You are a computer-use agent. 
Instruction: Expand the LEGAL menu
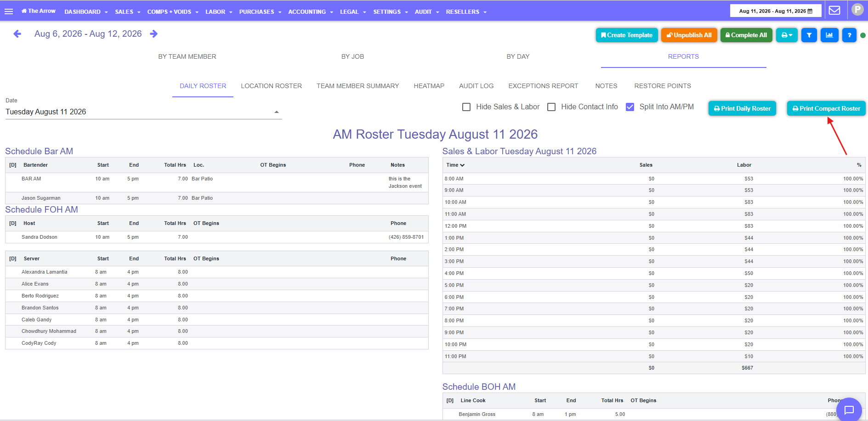coord(353,12)
